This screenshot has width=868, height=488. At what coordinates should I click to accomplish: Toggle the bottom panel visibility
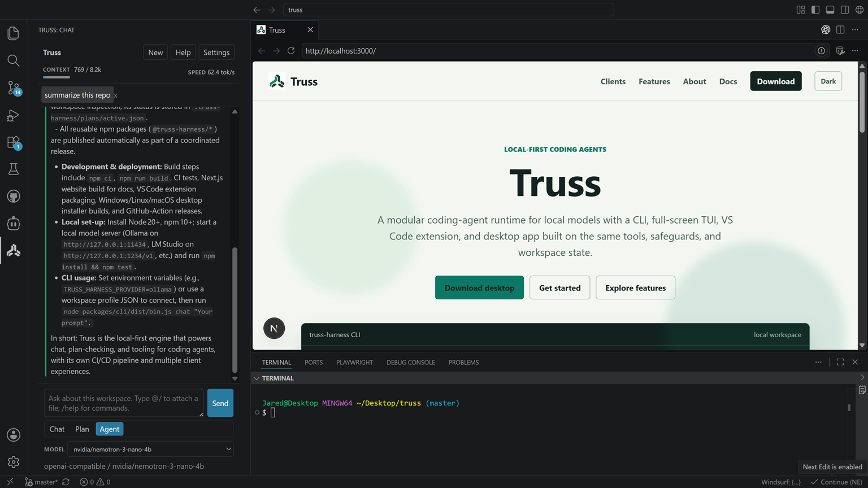point(830,10)
